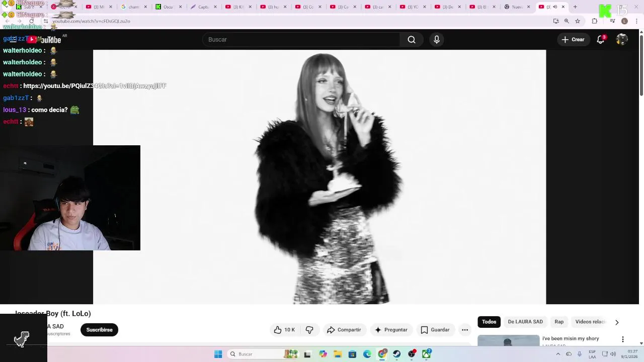Save video with Guardar button
644x362 pixels.
pos(435,330)
